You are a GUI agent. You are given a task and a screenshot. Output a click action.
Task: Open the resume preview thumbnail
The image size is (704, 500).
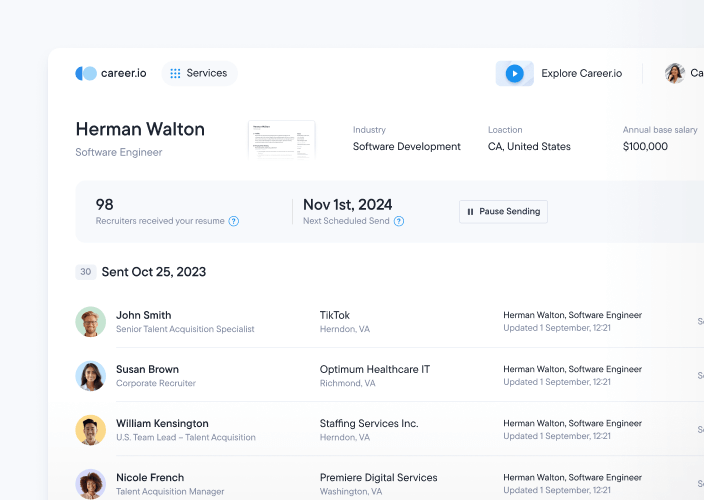[282, 140]
